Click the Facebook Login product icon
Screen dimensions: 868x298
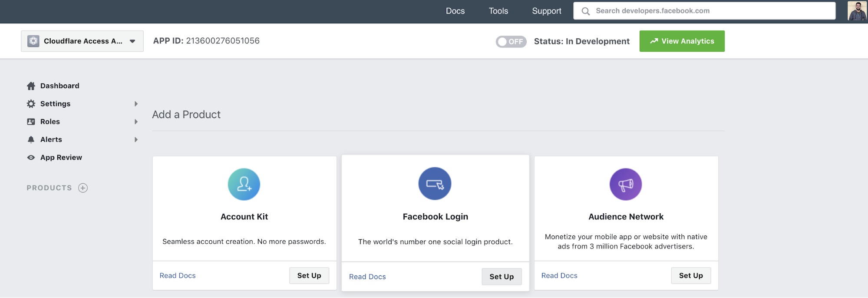pyautogui.click(x=435, y=184)
